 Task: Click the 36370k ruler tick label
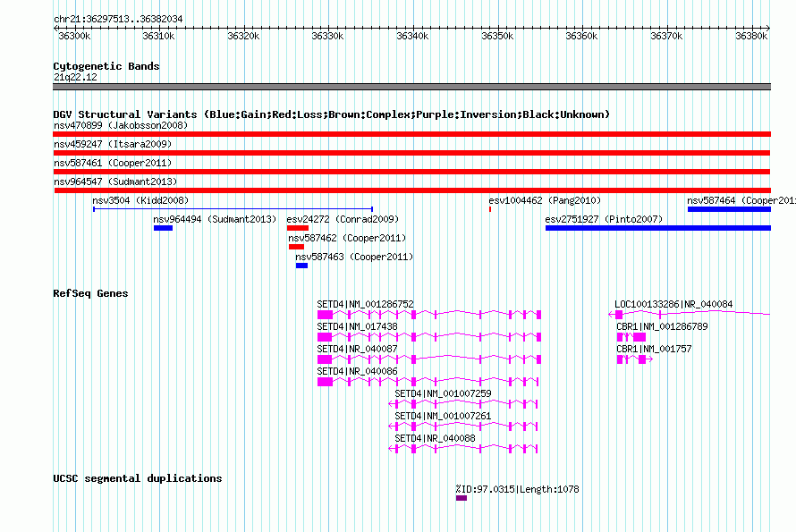(x=666, y=36)
